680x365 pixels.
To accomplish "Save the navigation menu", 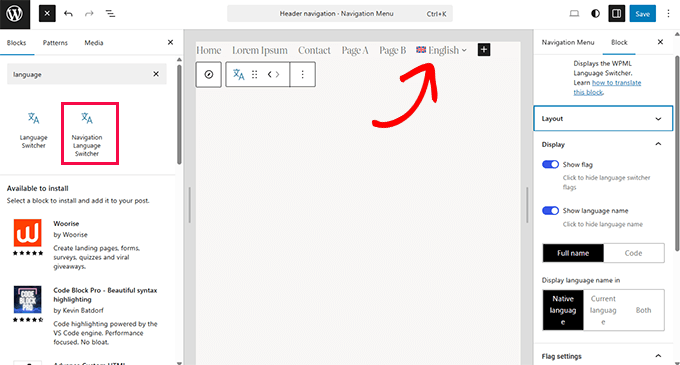I will [x=642, y=14].
